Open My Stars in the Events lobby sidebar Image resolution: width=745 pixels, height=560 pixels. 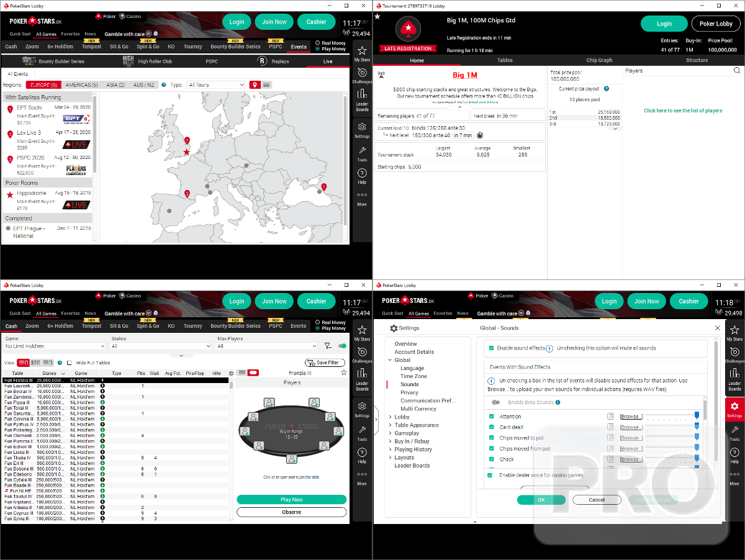[x=362, y=53]
